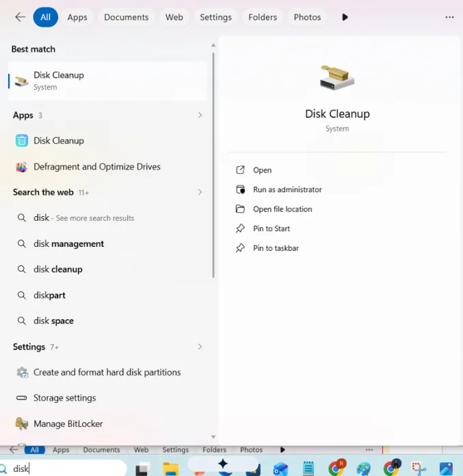Image resolution: width=463 pixels, height=476 pixels.
Task: Select 'disk - See more search results'
Action: click(x=108, y=217)
